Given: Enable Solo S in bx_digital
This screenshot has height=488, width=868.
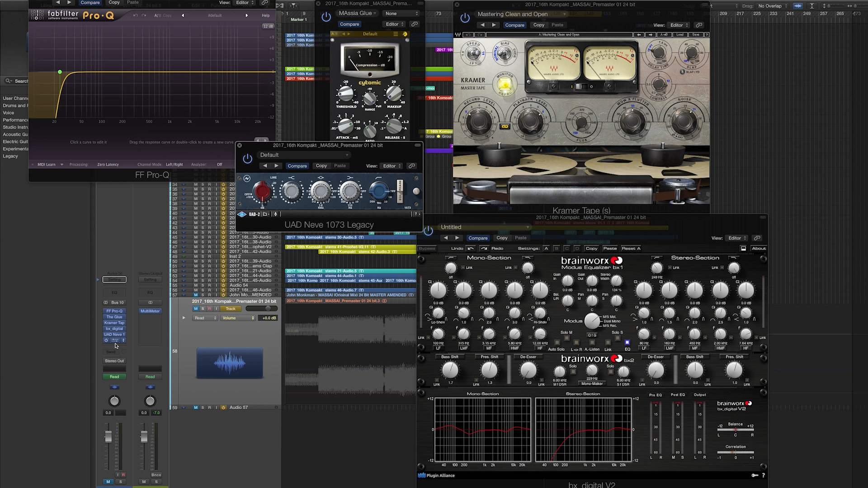Looking at the screenshot, I should point(618,338).
